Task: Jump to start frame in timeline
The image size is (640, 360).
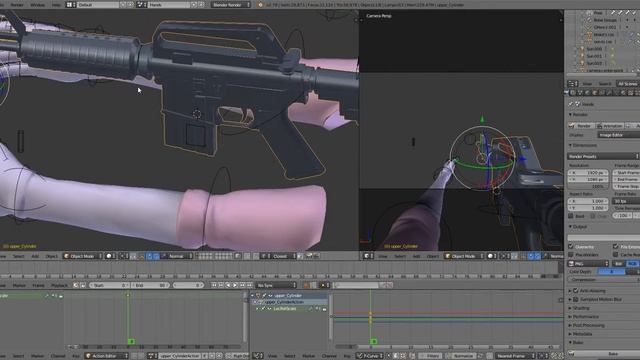Action: [x=213, y=285]
